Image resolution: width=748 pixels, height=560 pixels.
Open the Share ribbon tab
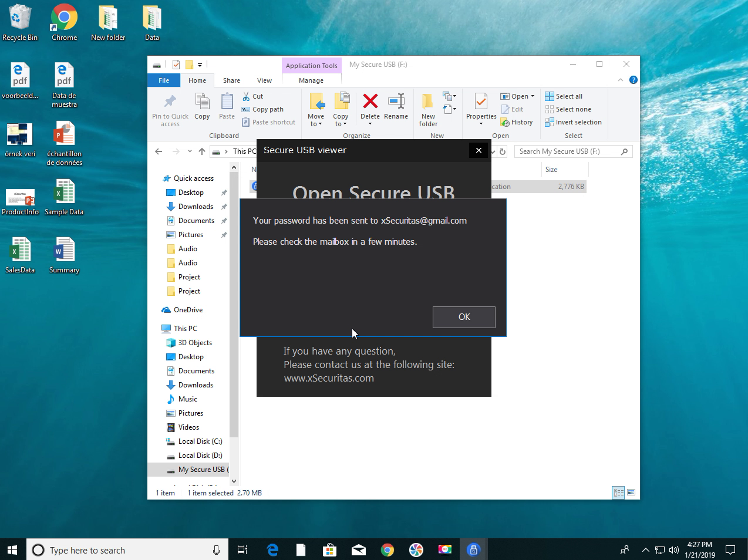coord(231,80)
